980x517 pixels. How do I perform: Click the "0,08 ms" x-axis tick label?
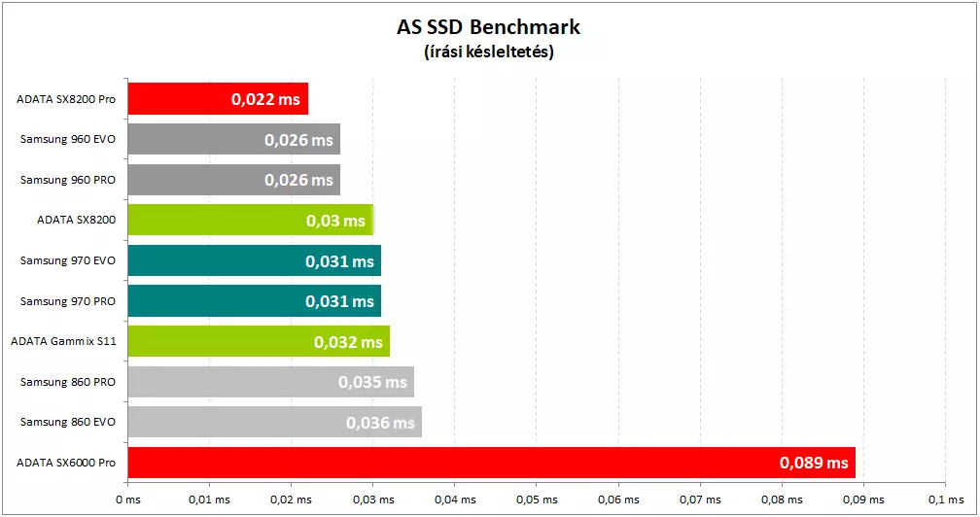click(782, 500)
